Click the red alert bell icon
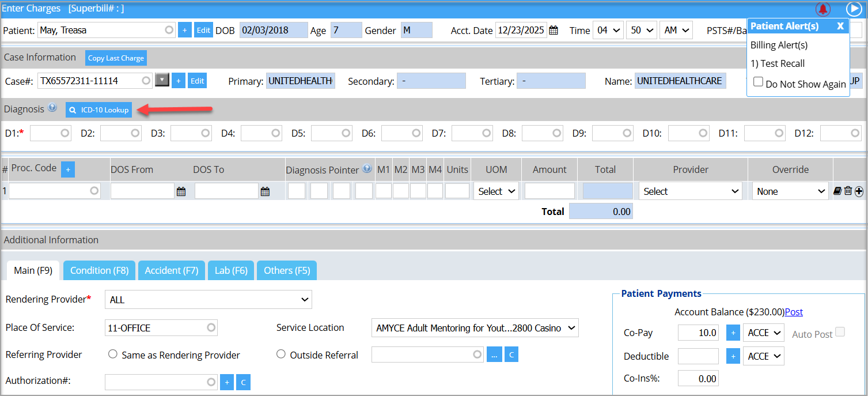The height and width of the screenshot is (396, 868). coord(823,9)
